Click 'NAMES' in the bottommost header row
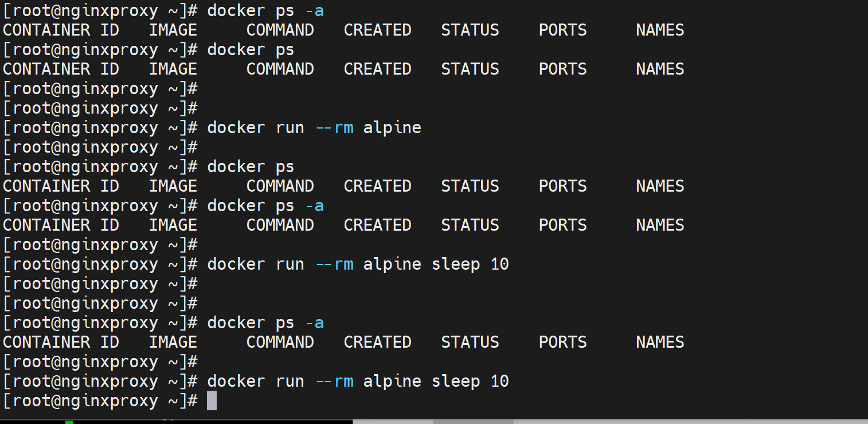 (660, 342)
